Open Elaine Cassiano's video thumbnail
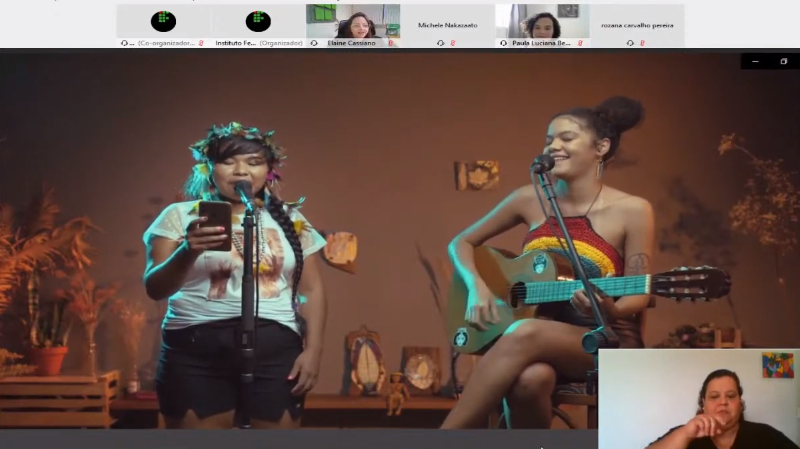Image resolution: width=800 pixels, height=449 pixels. pos(353,21)
